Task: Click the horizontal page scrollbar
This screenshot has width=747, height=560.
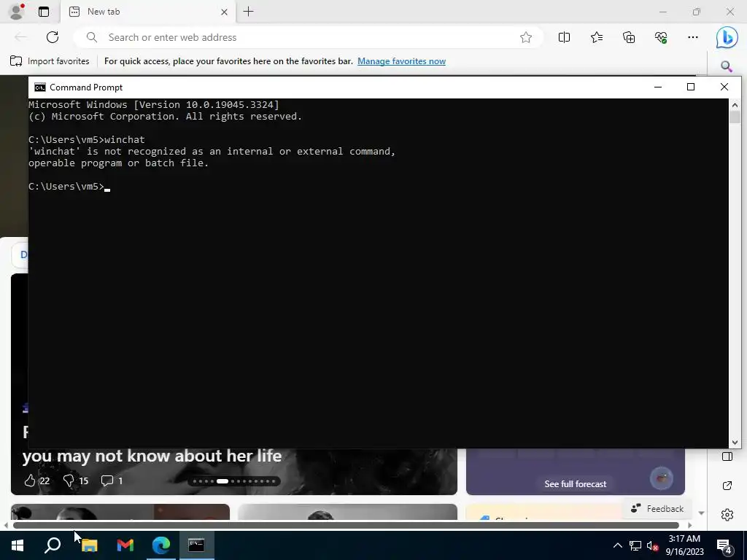Action: (x=346, y=525)
